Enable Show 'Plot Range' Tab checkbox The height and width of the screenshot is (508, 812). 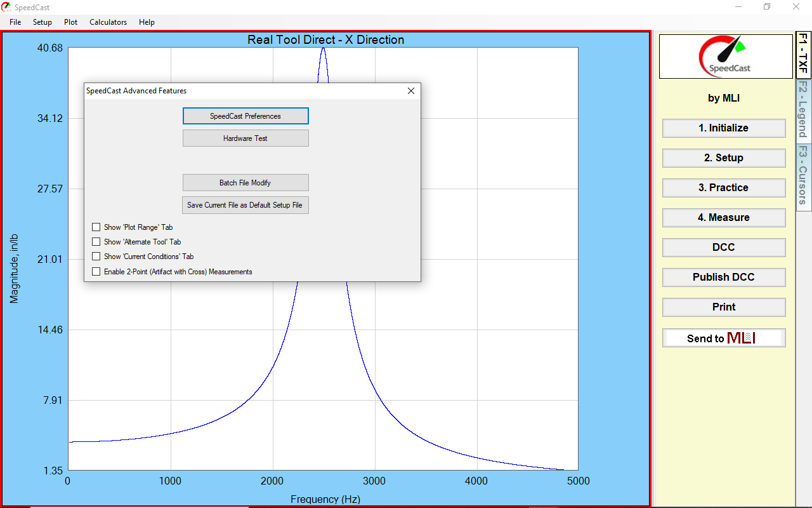(96, 227)
